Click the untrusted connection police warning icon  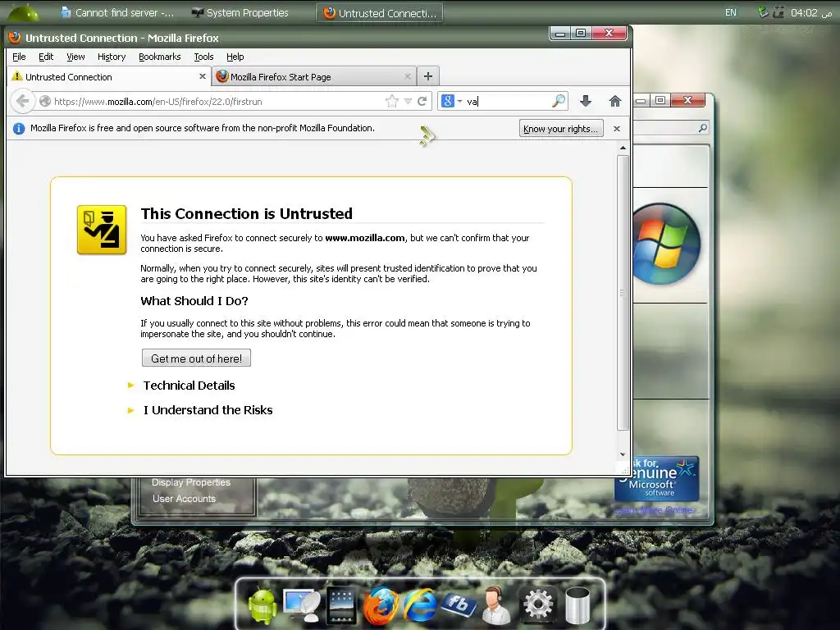(x=102, y=230)
